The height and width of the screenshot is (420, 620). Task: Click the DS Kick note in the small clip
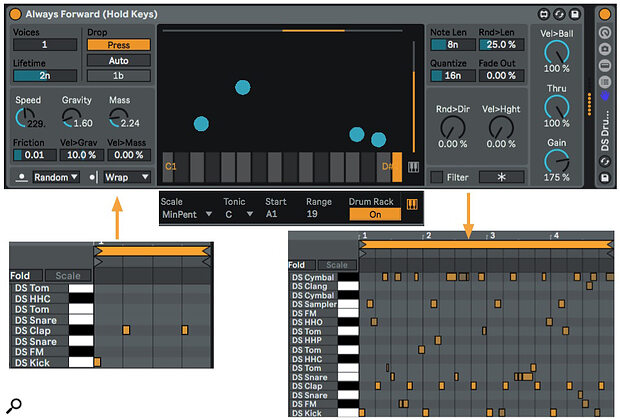click(x=97, y=362)
